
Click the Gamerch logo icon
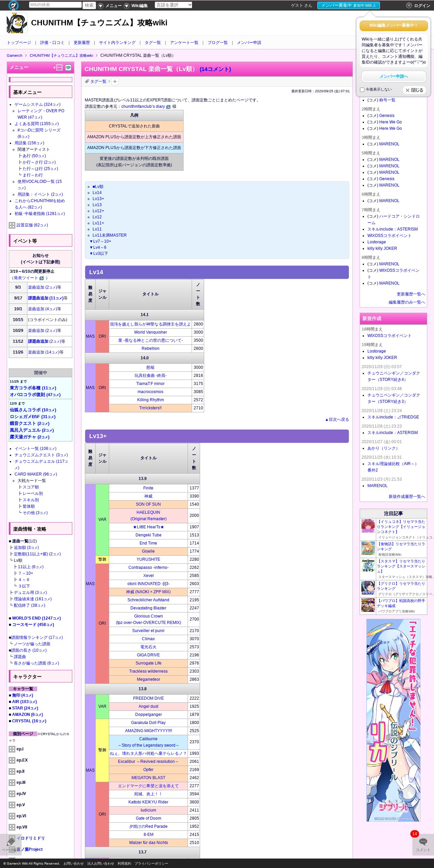tap(14, 5)
